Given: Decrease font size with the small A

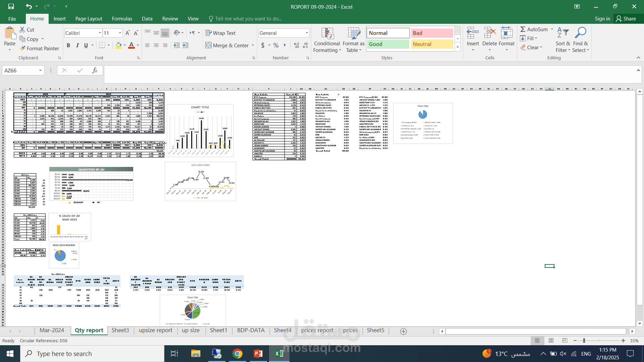Looking at the screenshot, I should (136, 33).
